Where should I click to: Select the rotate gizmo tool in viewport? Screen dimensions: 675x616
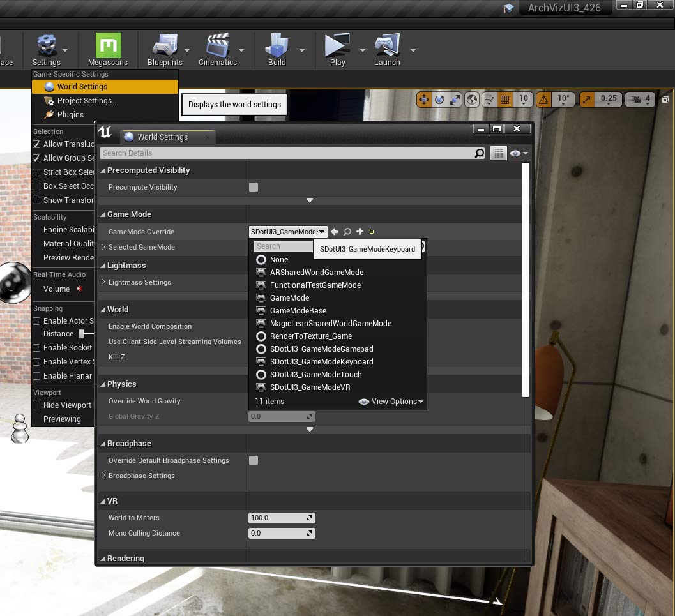(439, 100)
